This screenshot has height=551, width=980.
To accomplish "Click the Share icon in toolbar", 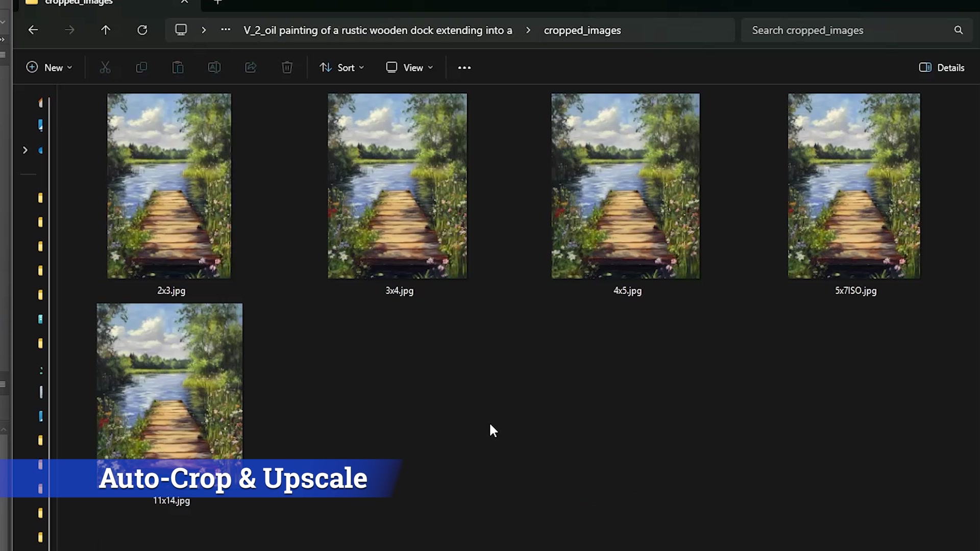I will (251, 67).
